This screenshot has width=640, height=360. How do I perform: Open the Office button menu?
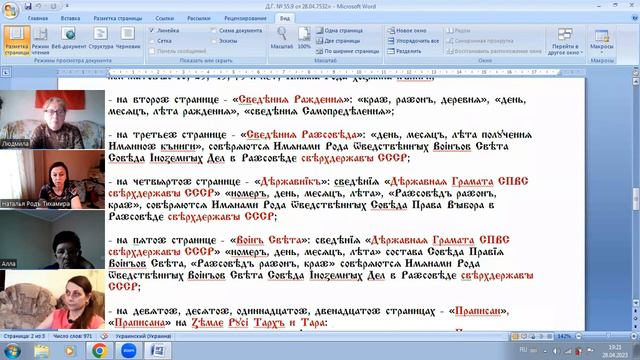[10, 10]
